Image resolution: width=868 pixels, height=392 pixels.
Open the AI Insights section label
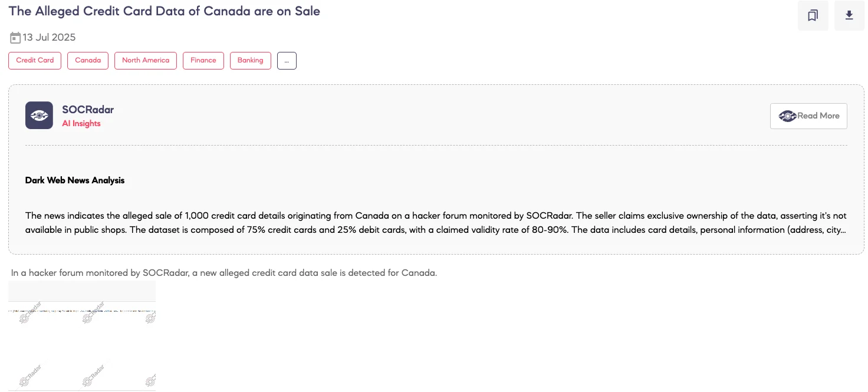pyautogui.click(x=81, y=123)
